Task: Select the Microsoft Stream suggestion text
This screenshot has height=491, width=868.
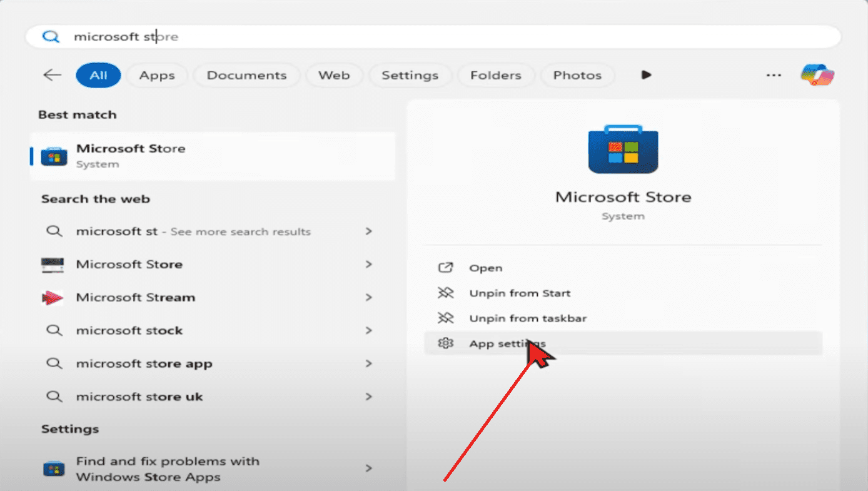Action: click(136, 298)
